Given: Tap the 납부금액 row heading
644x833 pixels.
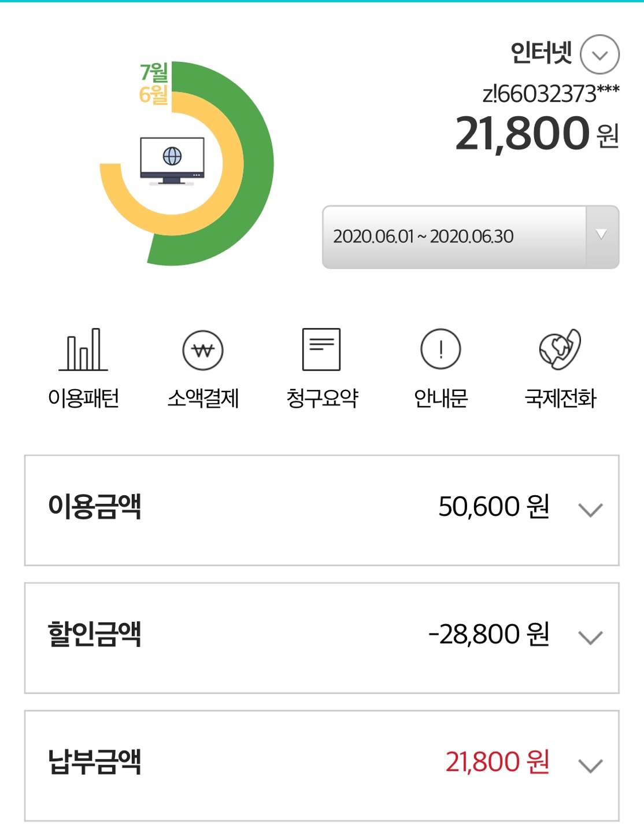Looking at the screenshot, I should point(95,762).
